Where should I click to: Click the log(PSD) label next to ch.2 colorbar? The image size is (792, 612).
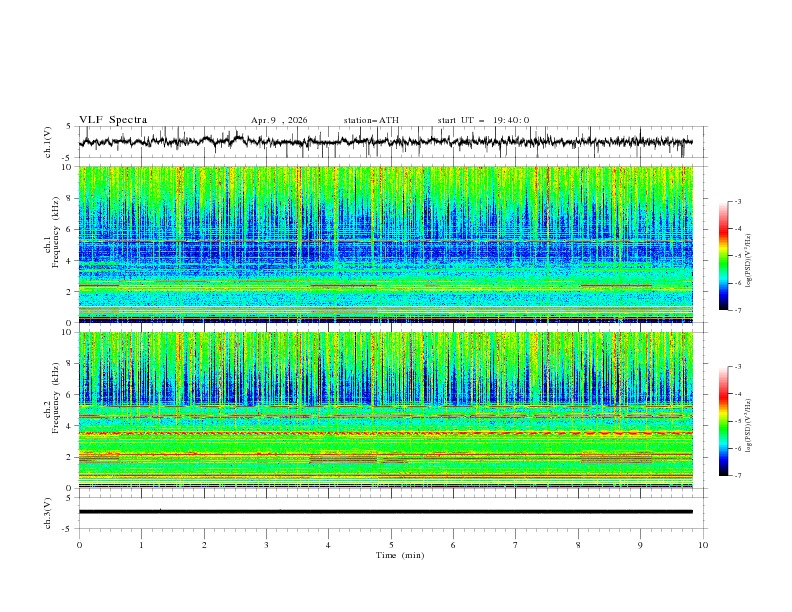point(748,426)
